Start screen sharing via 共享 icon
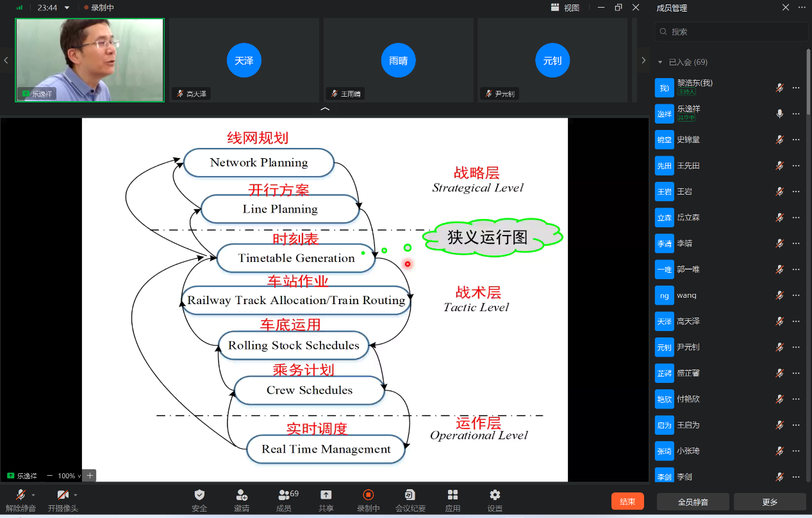This screenshot has width=812, height=518. click(326, 500)
